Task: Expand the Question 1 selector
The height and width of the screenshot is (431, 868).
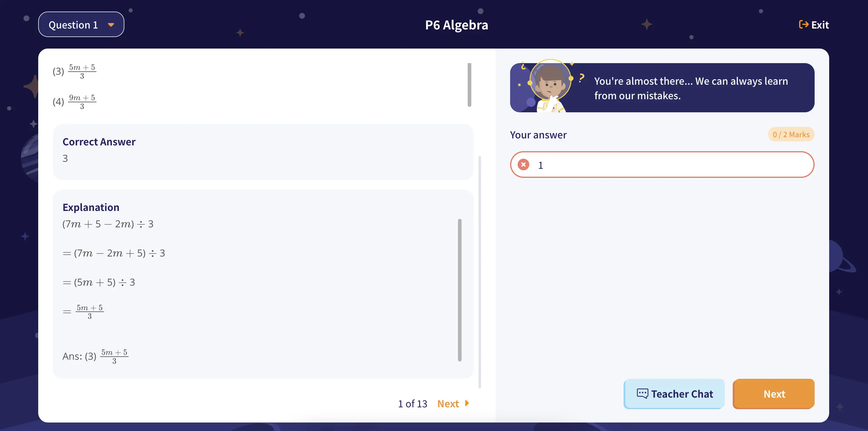Action: tap(81, 25)
